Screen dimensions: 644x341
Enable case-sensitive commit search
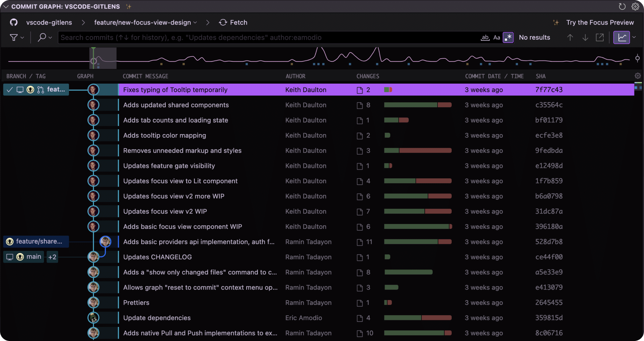(497, 37)
